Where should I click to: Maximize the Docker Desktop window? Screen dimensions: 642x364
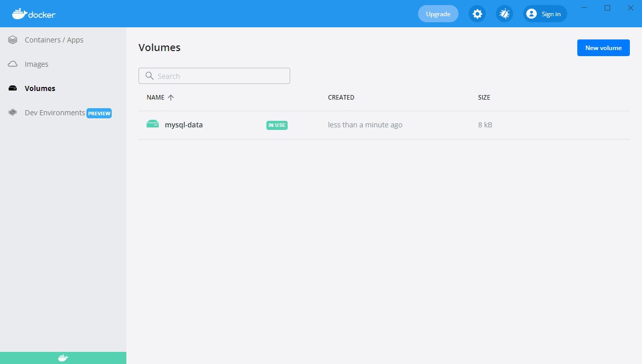pos(608,8)
